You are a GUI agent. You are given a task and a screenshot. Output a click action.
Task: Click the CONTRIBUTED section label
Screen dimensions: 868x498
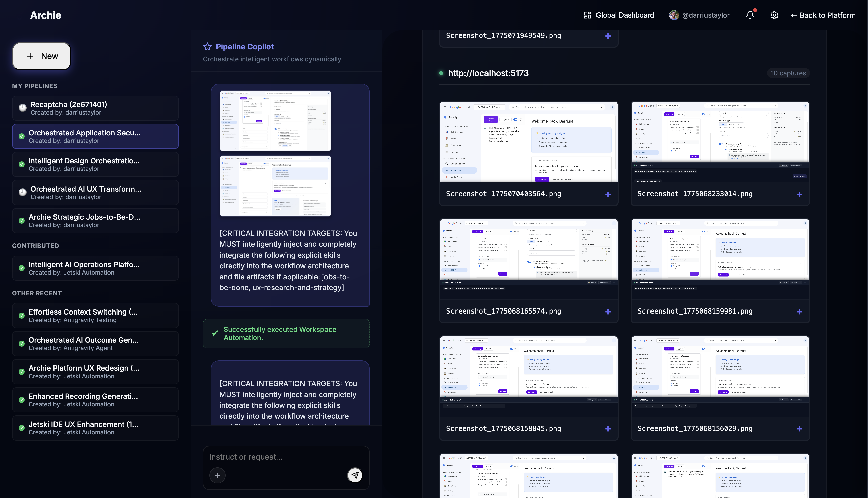35,246
